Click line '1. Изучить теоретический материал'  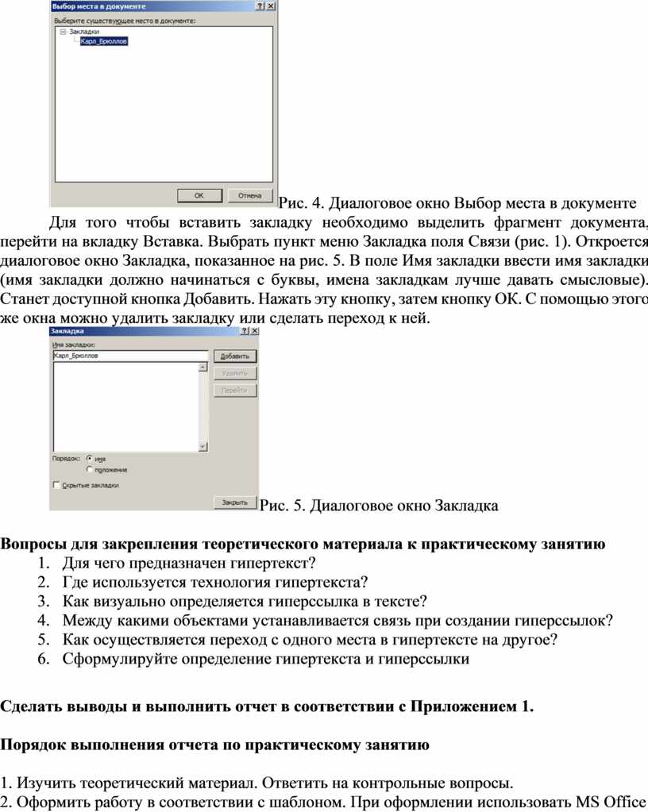click(256, 783)
